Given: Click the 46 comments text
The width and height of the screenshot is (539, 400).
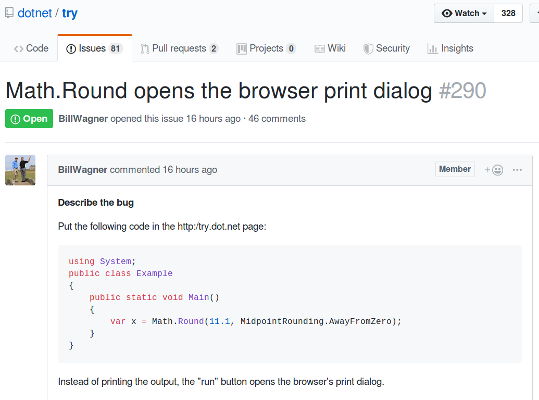Looking at the screenshot, I should point(277,119).
